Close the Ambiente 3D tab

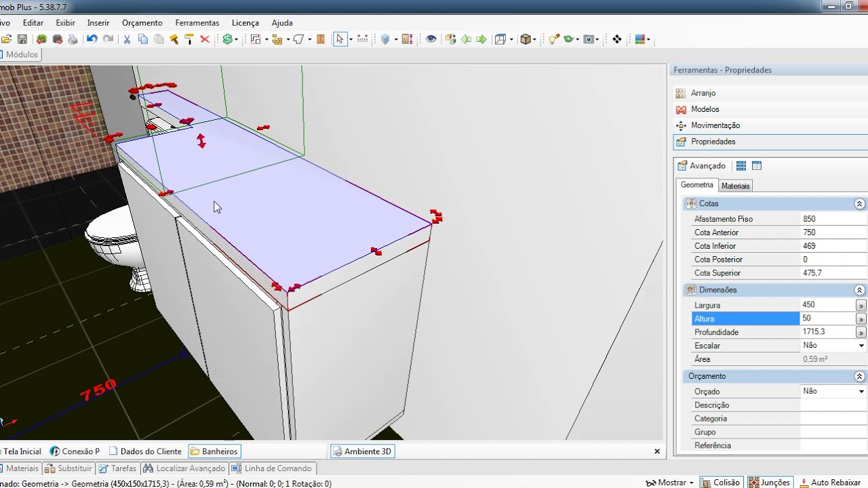pos(656,451)
